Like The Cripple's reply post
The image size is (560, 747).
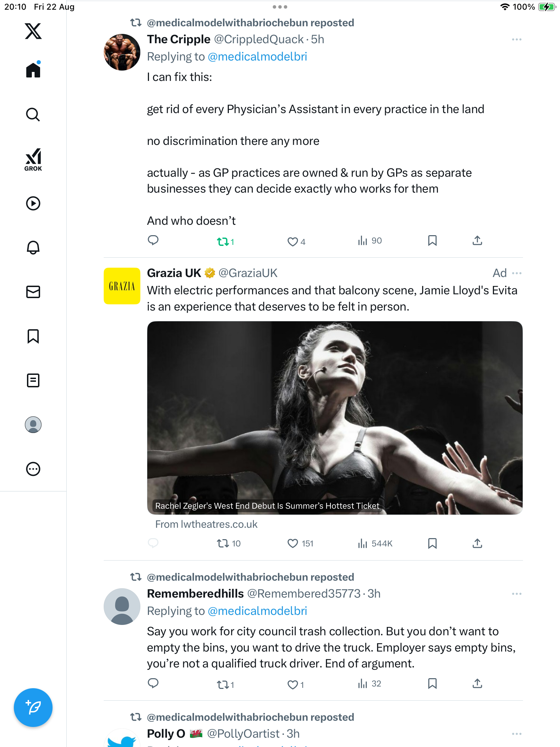point(293,241)
